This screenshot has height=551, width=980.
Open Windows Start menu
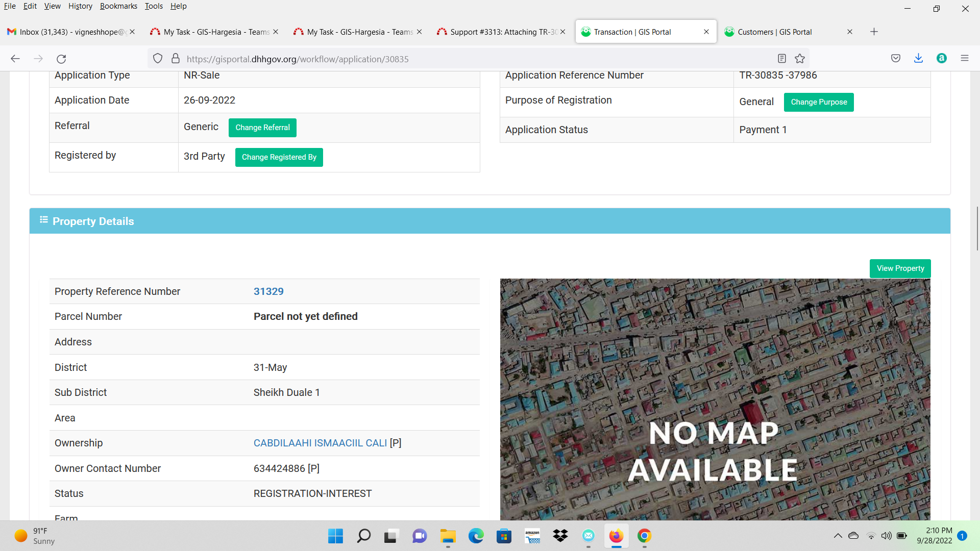tap(335, 536)
